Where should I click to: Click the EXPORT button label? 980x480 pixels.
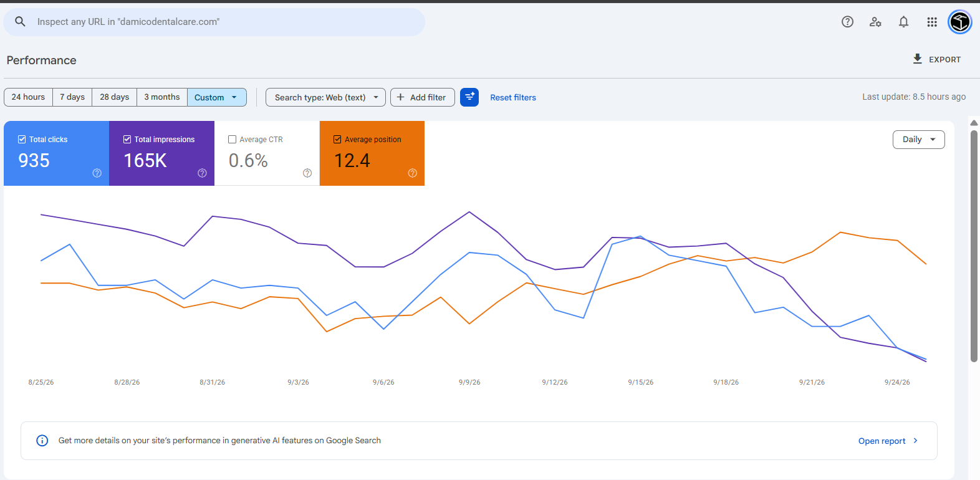point(945,60)
